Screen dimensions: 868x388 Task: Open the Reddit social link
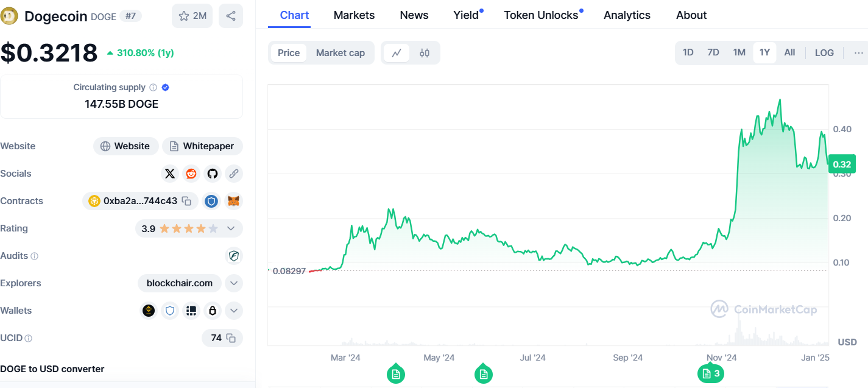click(191, 174)
